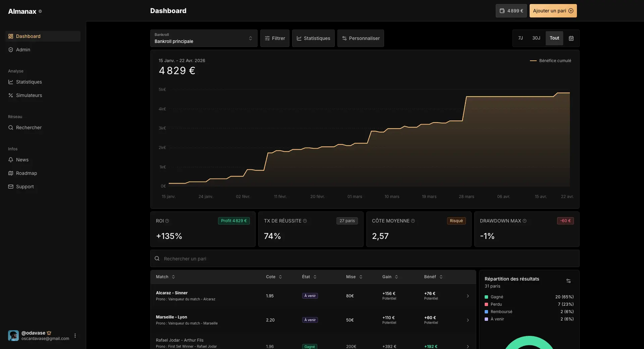Click À venir status on Alcaraz row

310,296
